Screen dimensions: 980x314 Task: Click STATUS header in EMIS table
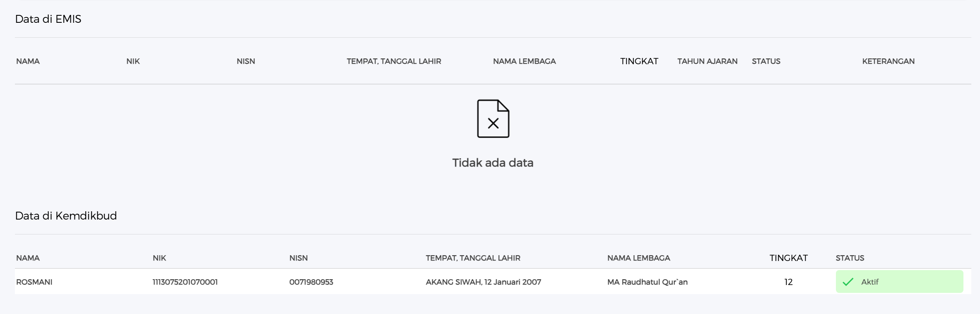point(766,61)
